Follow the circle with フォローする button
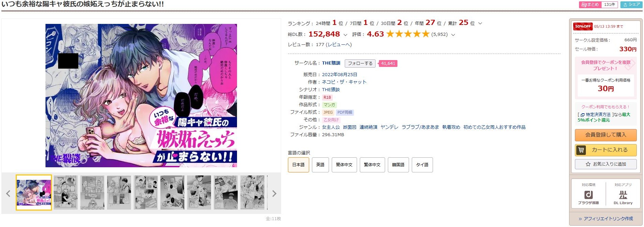 tap(360, 63)
